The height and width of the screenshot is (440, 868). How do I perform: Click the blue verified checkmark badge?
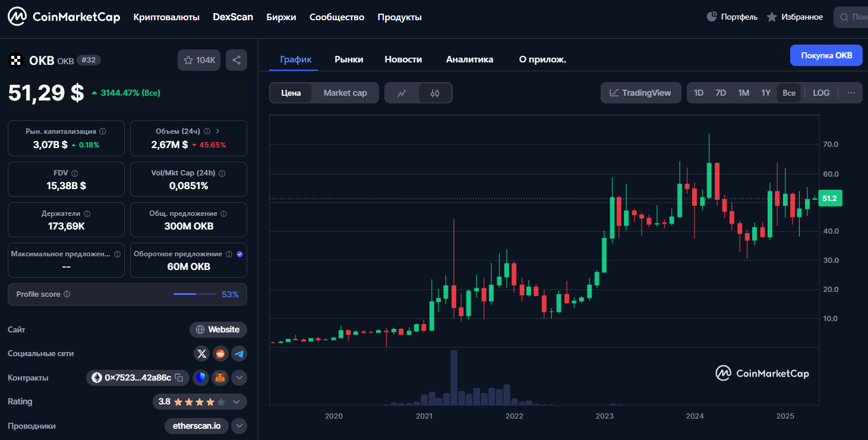[239, 254]
